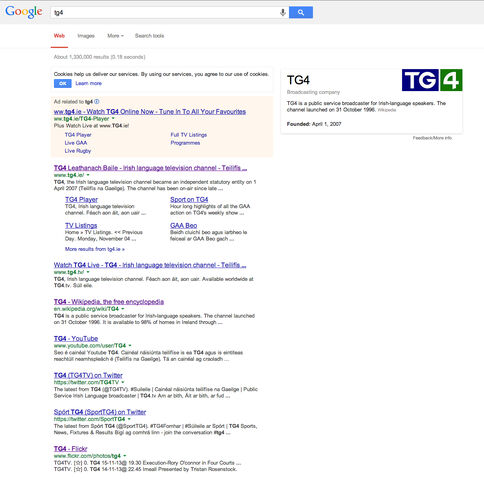Expand the arrow next to the tg4.ie/TG4-Player ad URL
This screenshot has height=479, width=484.
(113, 118)
